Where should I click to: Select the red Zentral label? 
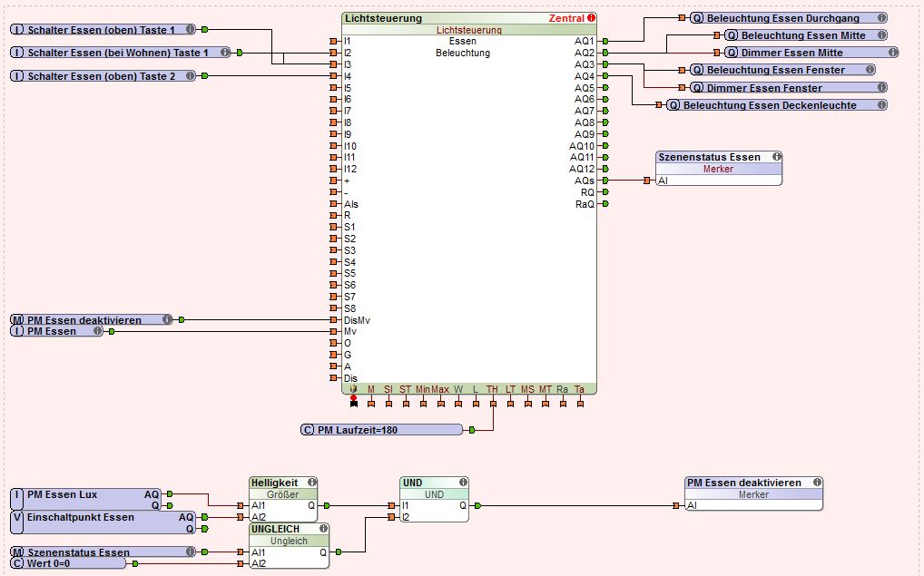tap(566, 18)
